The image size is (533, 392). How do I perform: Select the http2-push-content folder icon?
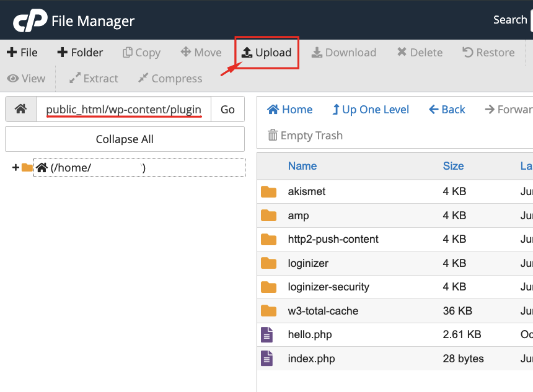(268, 239)
